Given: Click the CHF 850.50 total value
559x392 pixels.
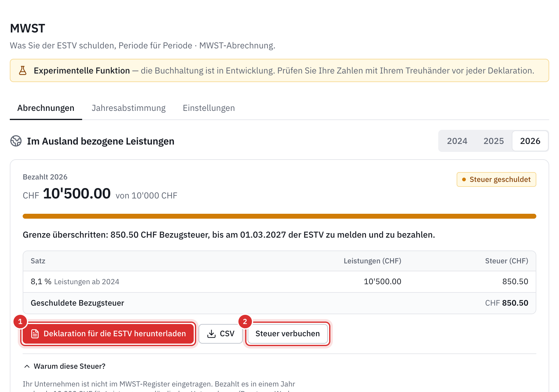Looking at the screenshot, I should pos(507,303).
